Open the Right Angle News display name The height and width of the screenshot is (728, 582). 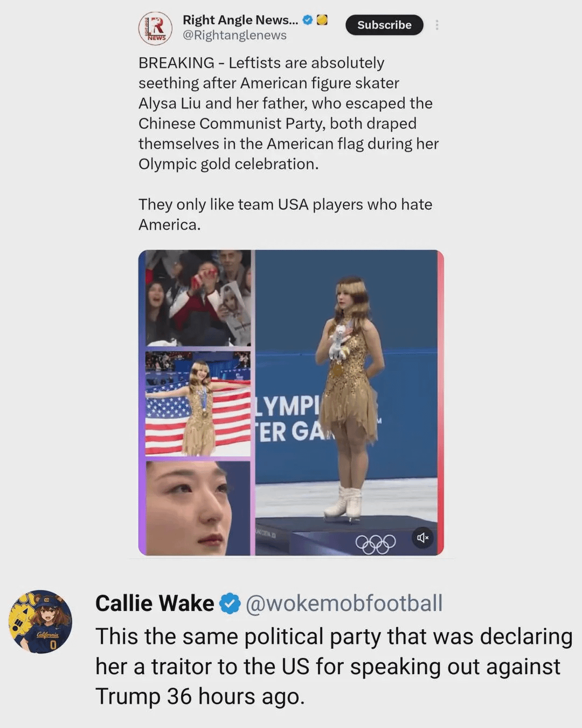pos(240,20)
